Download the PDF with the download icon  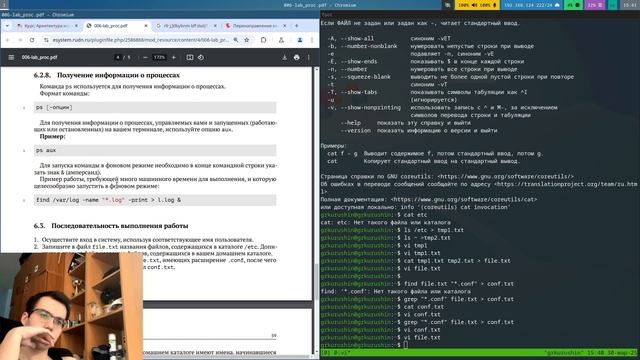pos(284,58)
